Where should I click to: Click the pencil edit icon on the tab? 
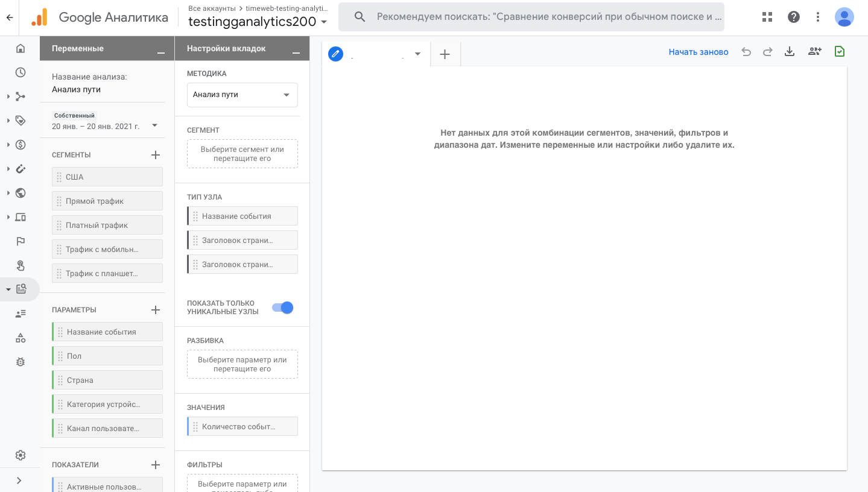tap(336, 54)
